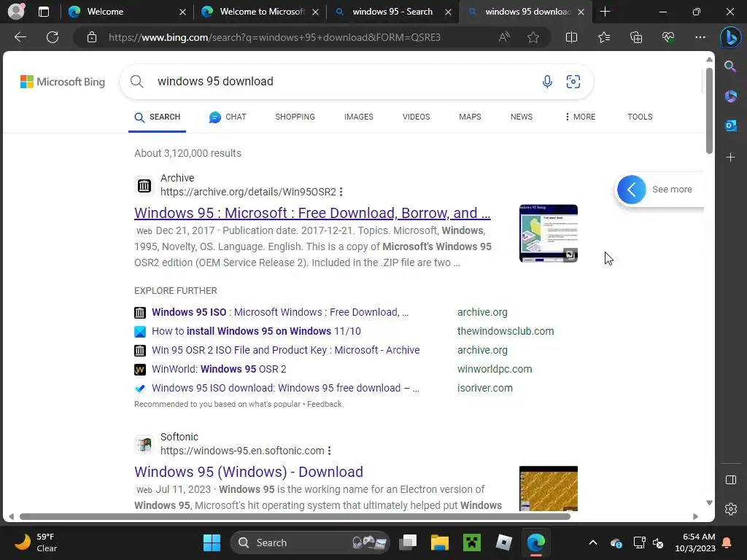Viewport: 747px width, 560px height.
Task: Reload the page with the refresh icon
Action: click(x=53, y=37)
